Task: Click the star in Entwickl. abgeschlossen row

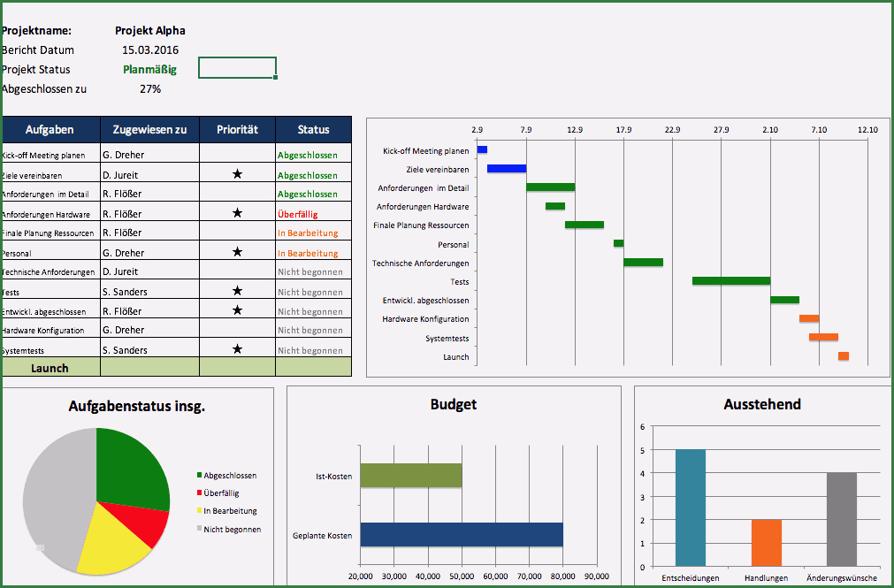Action: 237,310
